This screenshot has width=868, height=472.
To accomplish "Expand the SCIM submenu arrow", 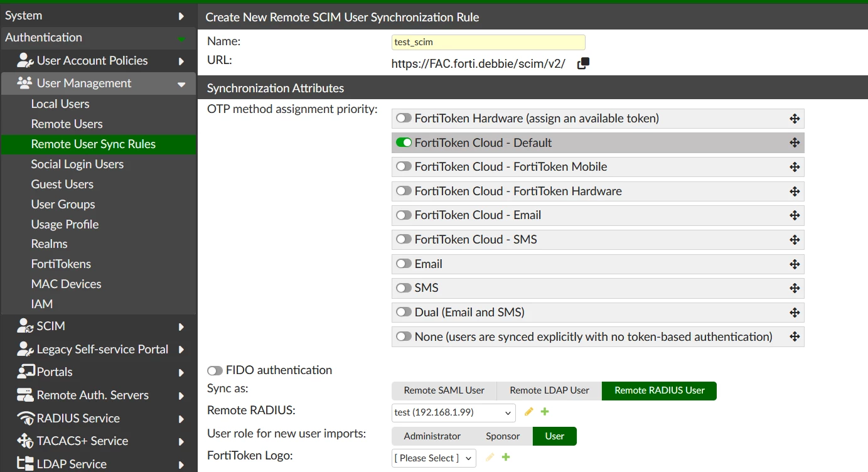I will 181,326.
